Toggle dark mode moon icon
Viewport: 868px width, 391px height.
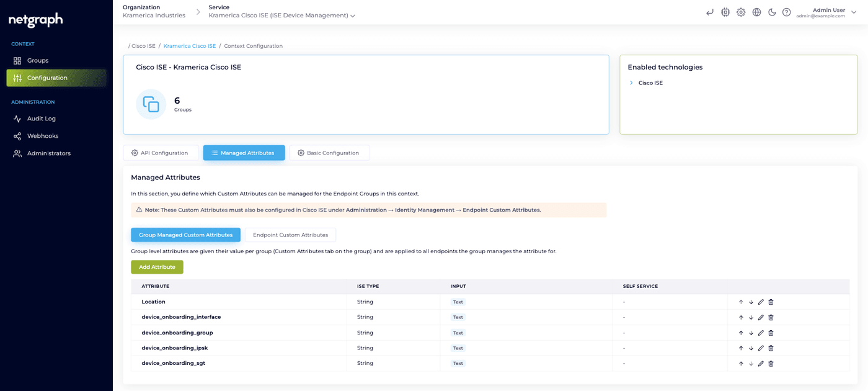pos(772,12)
